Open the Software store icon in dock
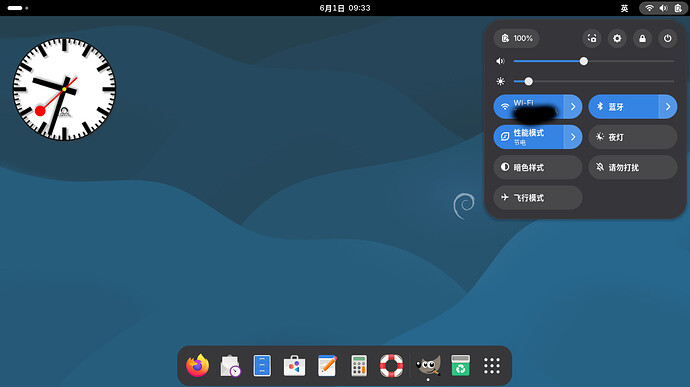Viewport: 690px width, 387px height. point(294,365)
